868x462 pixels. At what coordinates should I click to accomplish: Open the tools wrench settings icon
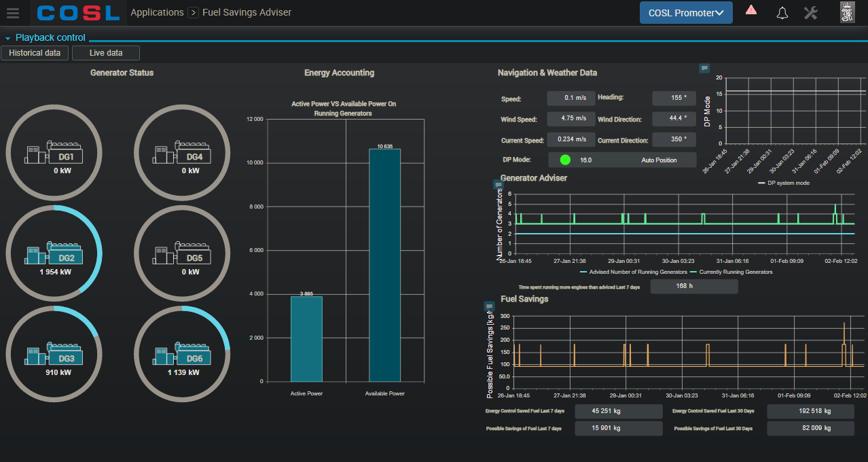point(810,13)
